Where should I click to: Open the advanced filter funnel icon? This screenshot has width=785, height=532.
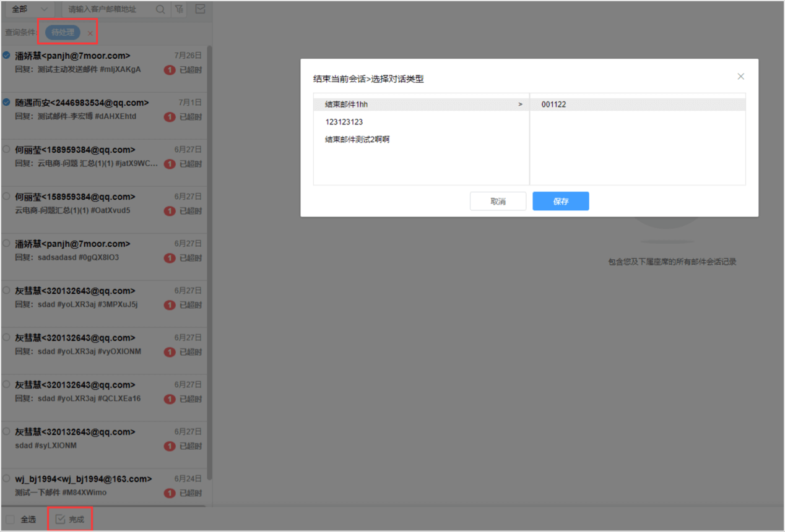click(178, 9)
